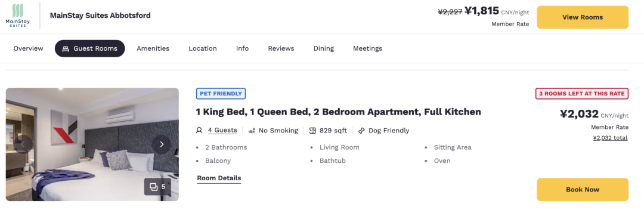Click the MainStay Suites logo
The height and width of the screenshot is (216, 644).
(18, 16)
